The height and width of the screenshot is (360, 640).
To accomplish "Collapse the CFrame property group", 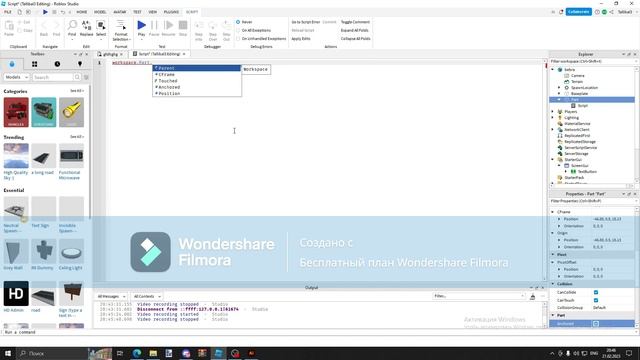I will pyautogui.click(x=553, y=212).
